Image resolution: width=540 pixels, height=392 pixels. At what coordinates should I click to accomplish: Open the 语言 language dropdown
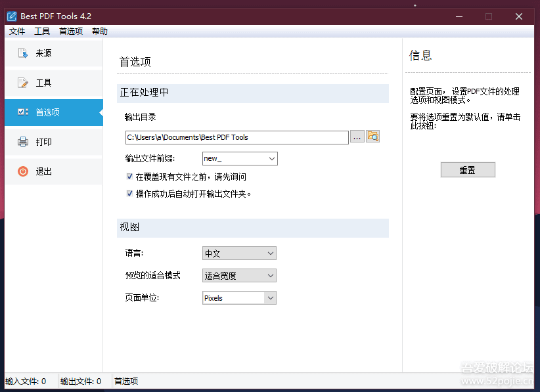[x=270, y=253]
